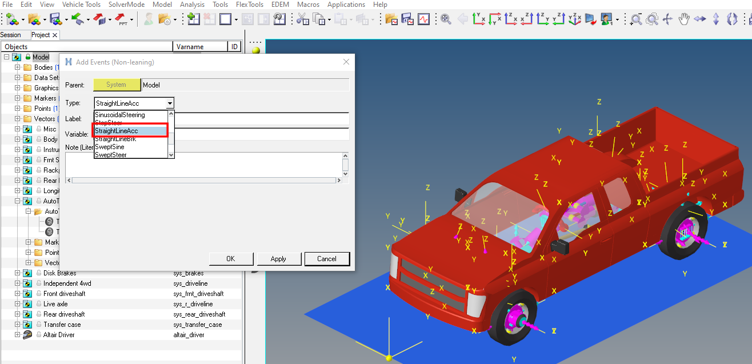Expand the Disk Brakes tree node
The height and width of the screenshot is (364, 752).
click(18, 273)
